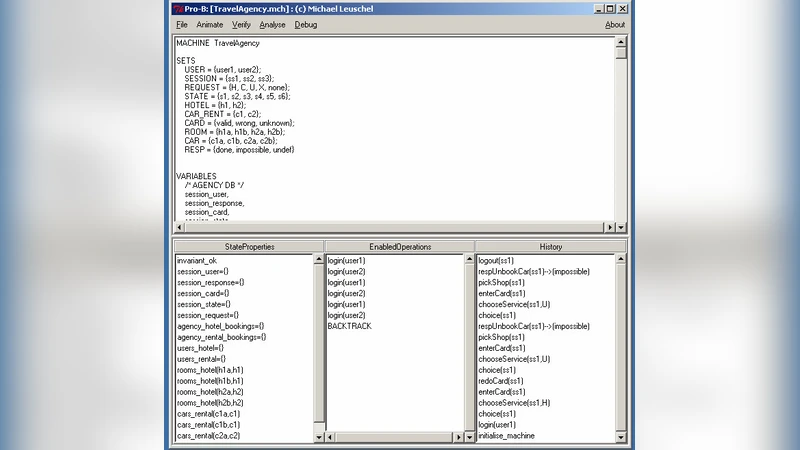Viewport: 800px width, 450px height.
Task: Click the About menu item
Action: click(615, 24)
